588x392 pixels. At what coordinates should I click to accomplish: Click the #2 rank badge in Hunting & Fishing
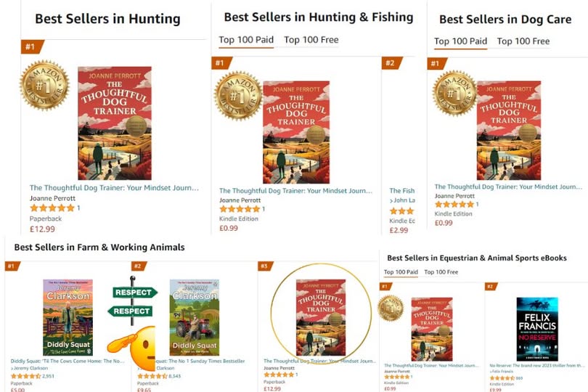tap(391, 63)
